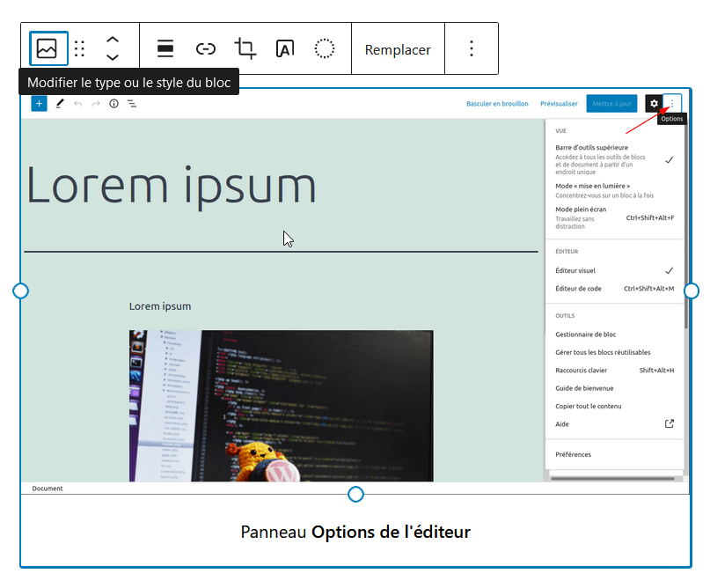Click the bottom image resize handle
Viewport: 710px width, 588px height.
(356, 494)
